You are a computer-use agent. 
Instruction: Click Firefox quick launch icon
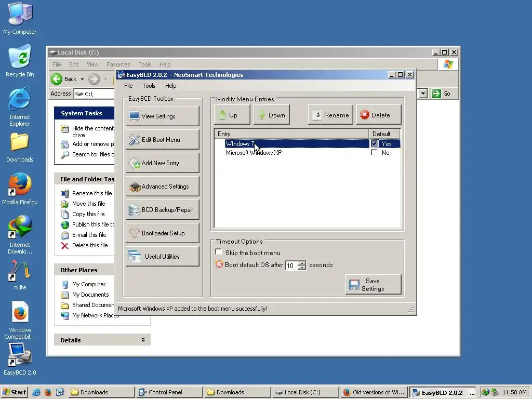(48, 392)
